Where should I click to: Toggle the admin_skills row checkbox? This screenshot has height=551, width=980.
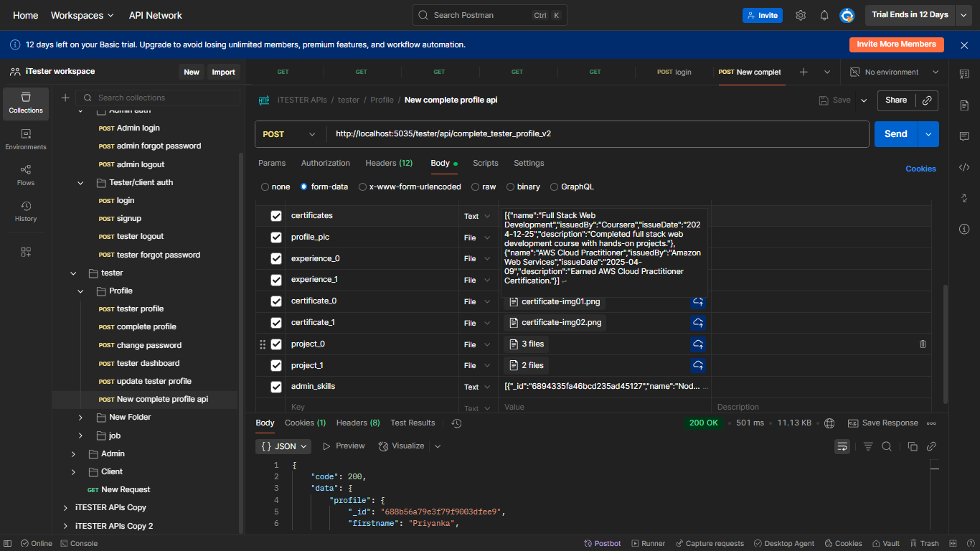coord(276,387)
